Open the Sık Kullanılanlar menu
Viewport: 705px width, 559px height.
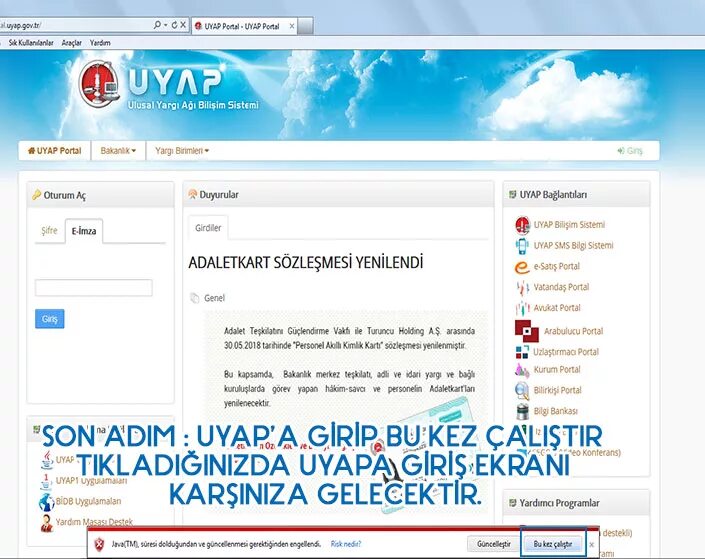(x=31, y=43)
